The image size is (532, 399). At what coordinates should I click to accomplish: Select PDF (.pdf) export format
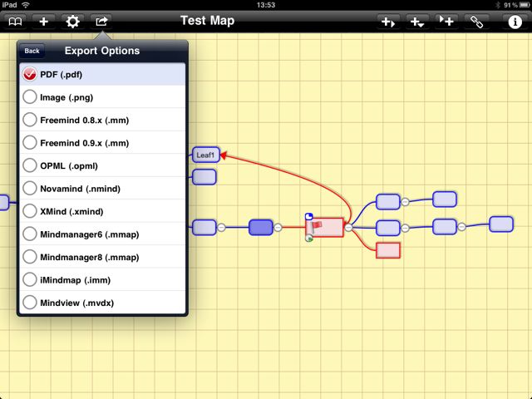tap(102, 74)
